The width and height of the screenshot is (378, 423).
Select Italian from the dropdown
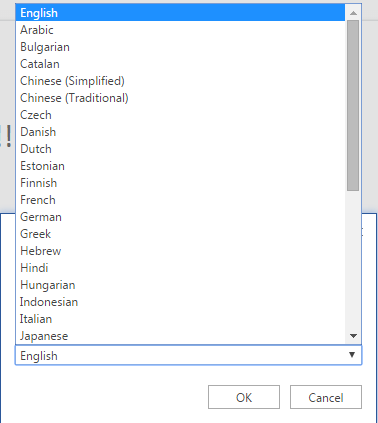pos(180,319)
